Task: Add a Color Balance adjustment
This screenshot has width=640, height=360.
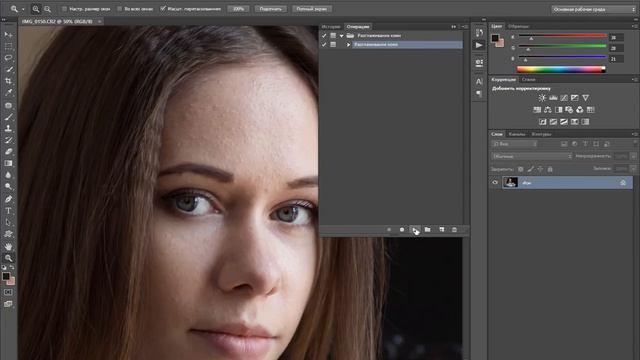Action: click(548, 110)
